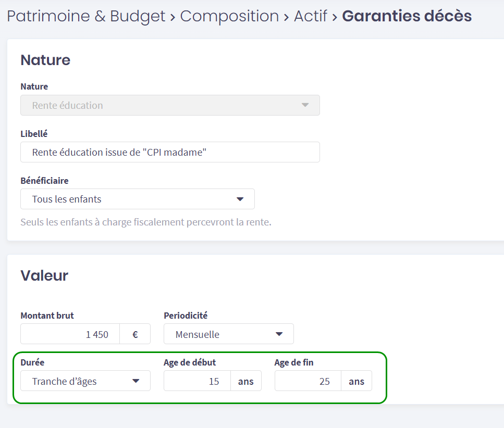Click the dropdown arrow in the Bénéficiaire field
This screenshot has width=504, height=428.
click(x=240, y=199)
